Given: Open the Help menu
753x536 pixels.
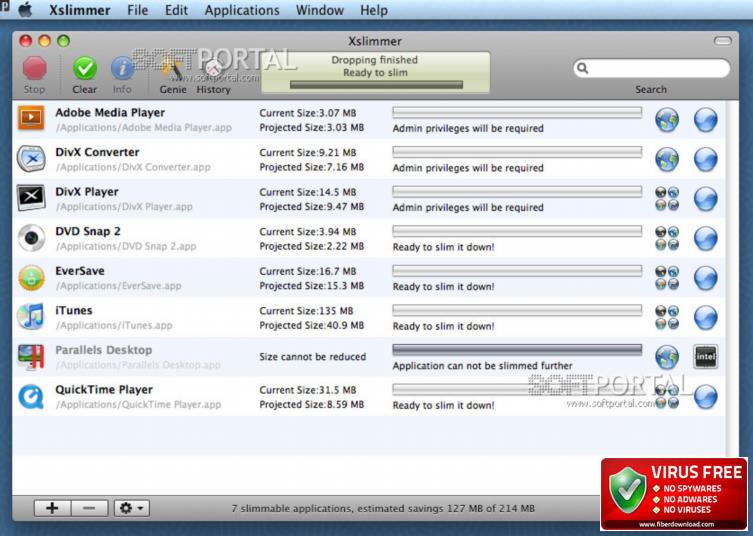Looking at the screenshot, I should click(x=374, y=11).
